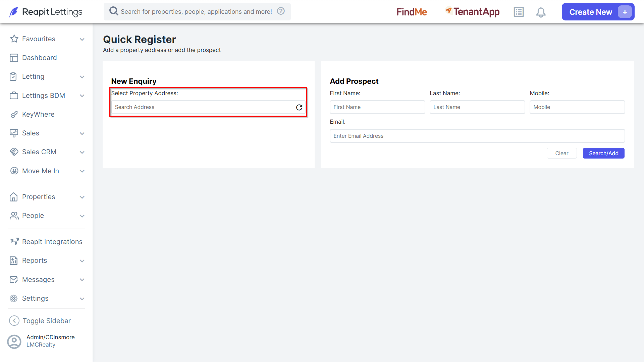Click the Admin/CDinsmore profile avatar
The image size is (644, 362).
[14, 342]
